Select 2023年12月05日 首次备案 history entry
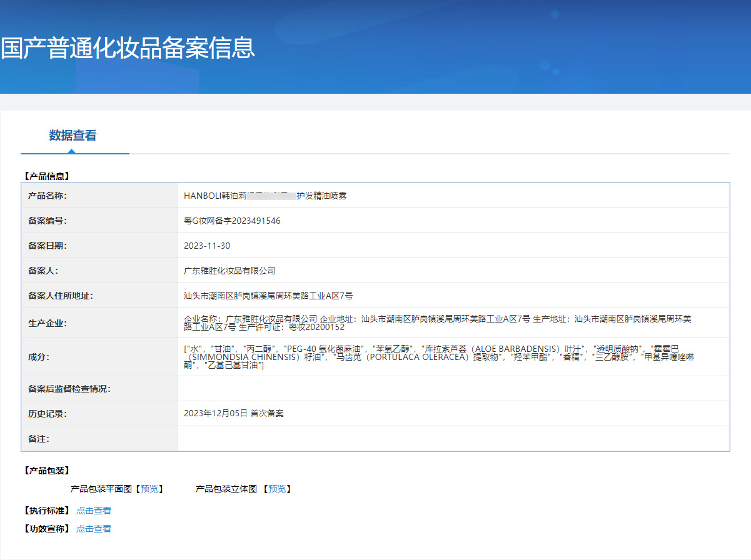This screenshot has width=751, height=560. (234, 414)
